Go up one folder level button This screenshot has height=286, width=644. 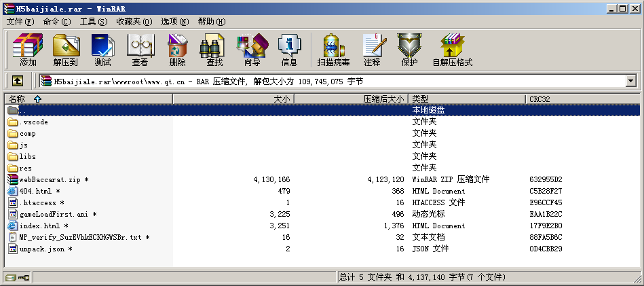(18, 81)
